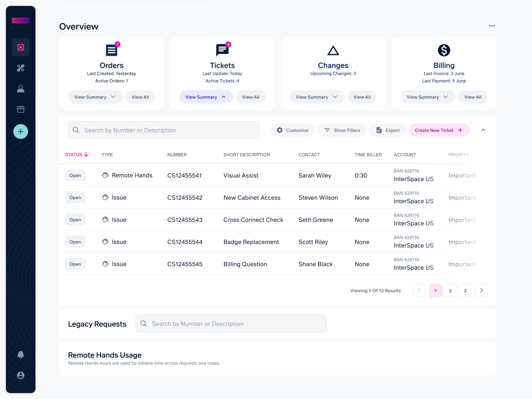
Task: Open the user profile icon in sidebar
Action: [21, 89]
